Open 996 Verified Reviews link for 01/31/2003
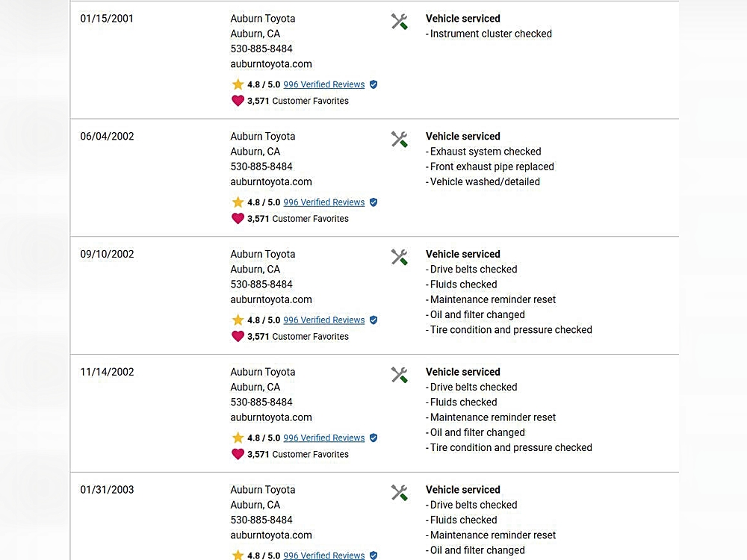The width and height of the screenshot is (747, 560). point(324,555)
